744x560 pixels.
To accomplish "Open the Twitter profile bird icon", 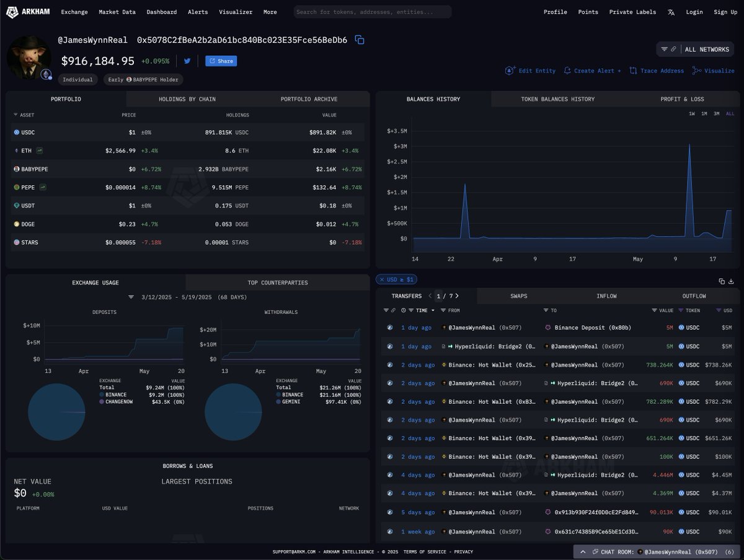I will point(187,61).
